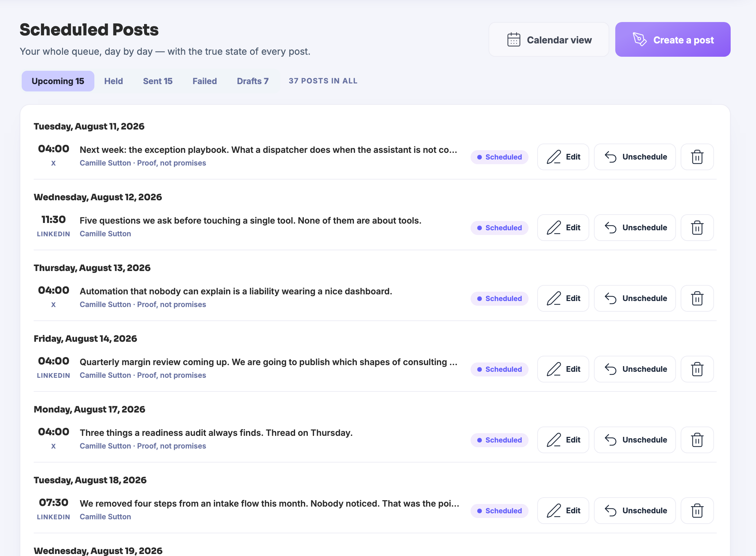This screenshot has height=556, width=756.
Task: Click the 11:30 time on August 12
Action: pyautogui.click(x=53, y=220)
